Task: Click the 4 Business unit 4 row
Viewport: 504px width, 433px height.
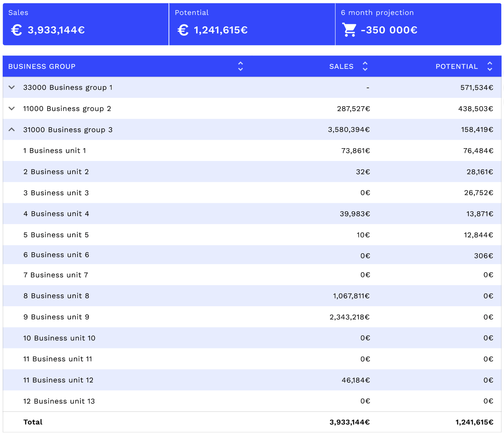Action: point(56,214)
